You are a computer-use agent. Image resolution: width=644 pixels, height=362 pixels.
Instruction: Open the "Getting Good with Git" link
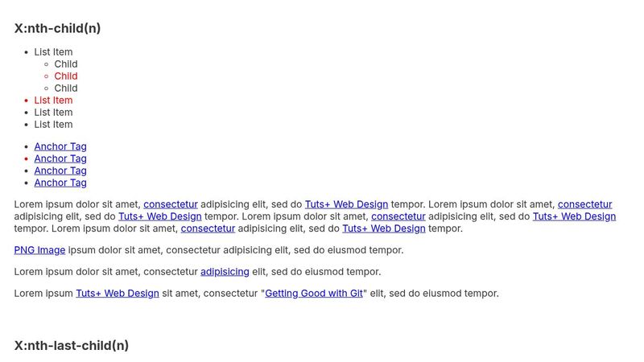coord(314,294)
